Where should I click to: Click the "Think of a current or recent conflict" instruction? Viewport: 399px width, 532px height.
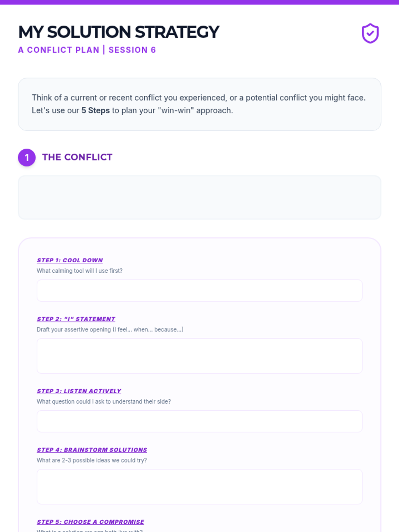199,98
